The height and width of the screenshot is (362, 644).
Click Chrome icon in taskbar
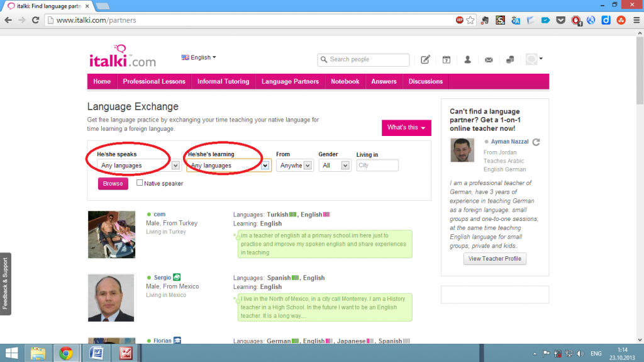click(x=65, y=353)
